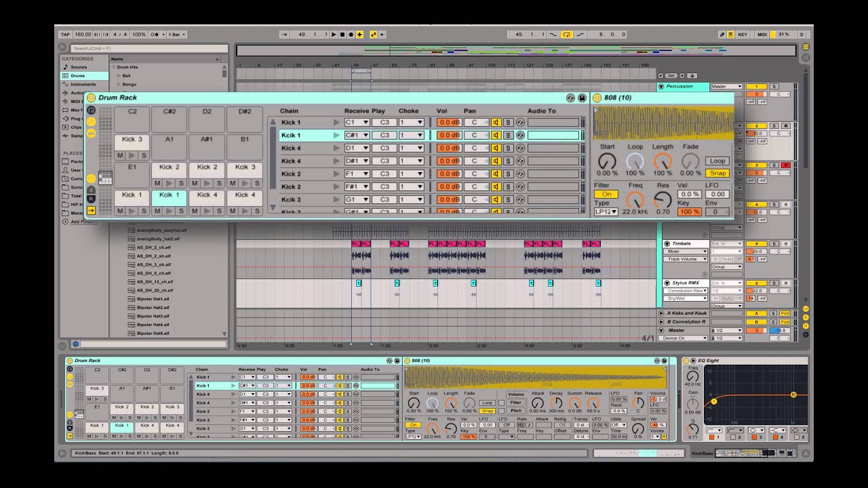Image resolution: width=868 pixels, height=488 pixels.
Task: Open Choke dropdown for Kick 1 chain
Action: coord(411,122)
